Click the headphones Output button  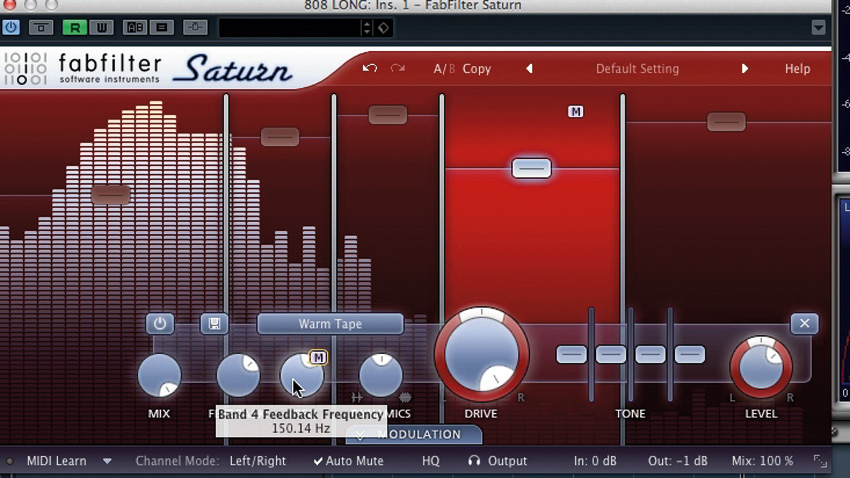coord(497,461)
